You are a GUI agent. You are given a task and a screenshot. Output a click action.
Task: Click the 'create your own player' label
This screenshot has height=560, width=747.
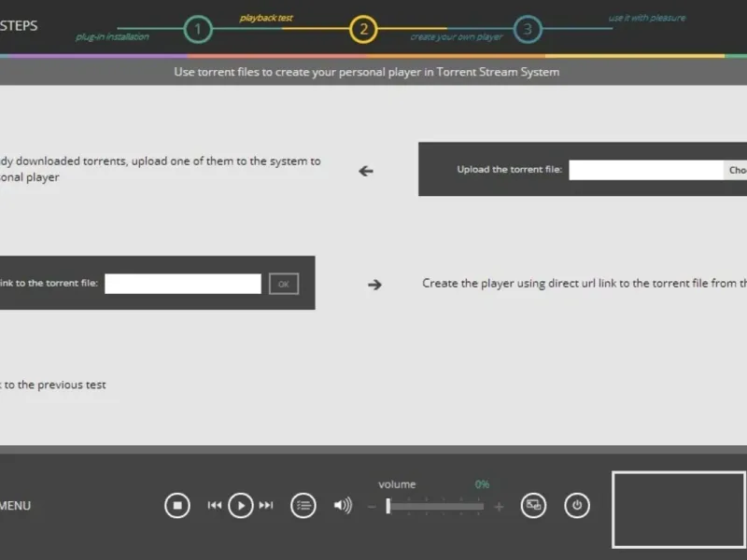pos(457,36)
